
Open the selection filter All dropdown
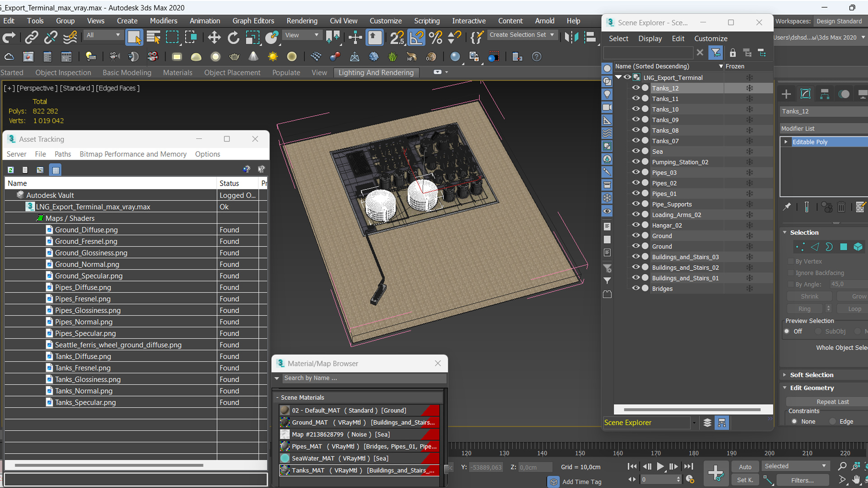104,35
